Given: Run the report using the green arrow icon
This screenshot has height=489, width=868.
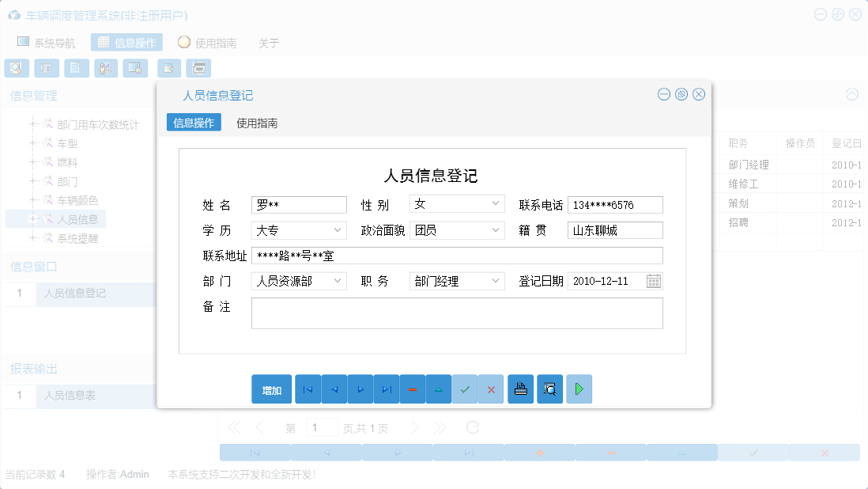Looking at the screenshot, I should (x=579, y=389).
